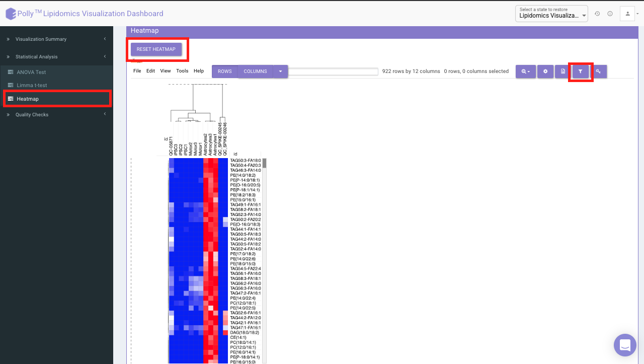
Task: Expand dropdown arrow beside COLUMNS button
Action: (x=281, y=71)
